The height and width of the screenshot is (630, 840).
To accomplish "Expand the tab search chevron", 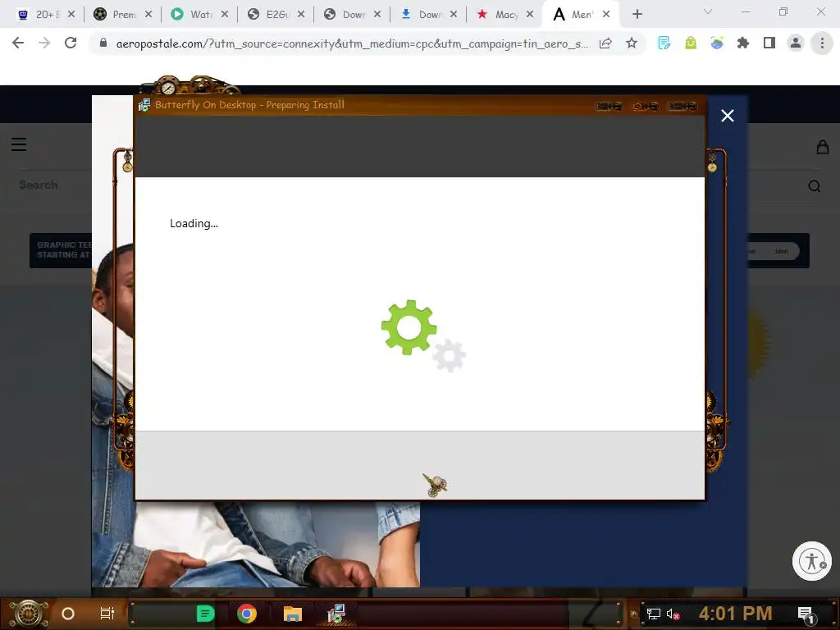I will point(708,12).
